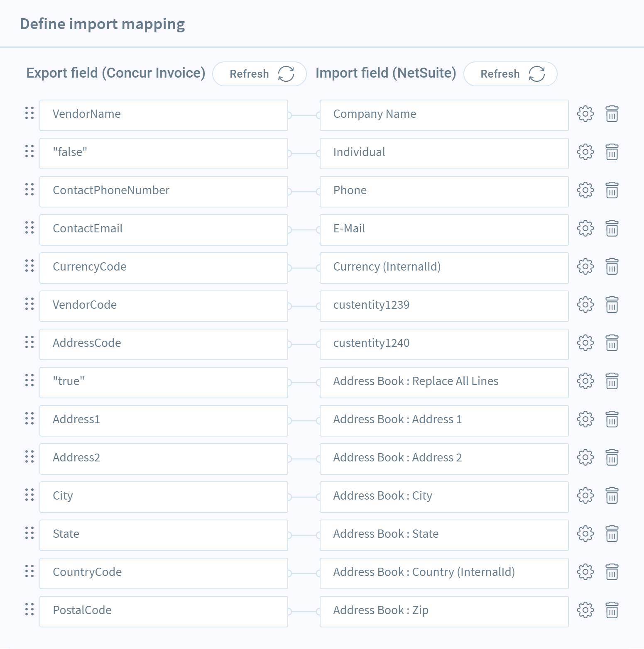Delete the CountryCode mapping row

pos(612,572)
